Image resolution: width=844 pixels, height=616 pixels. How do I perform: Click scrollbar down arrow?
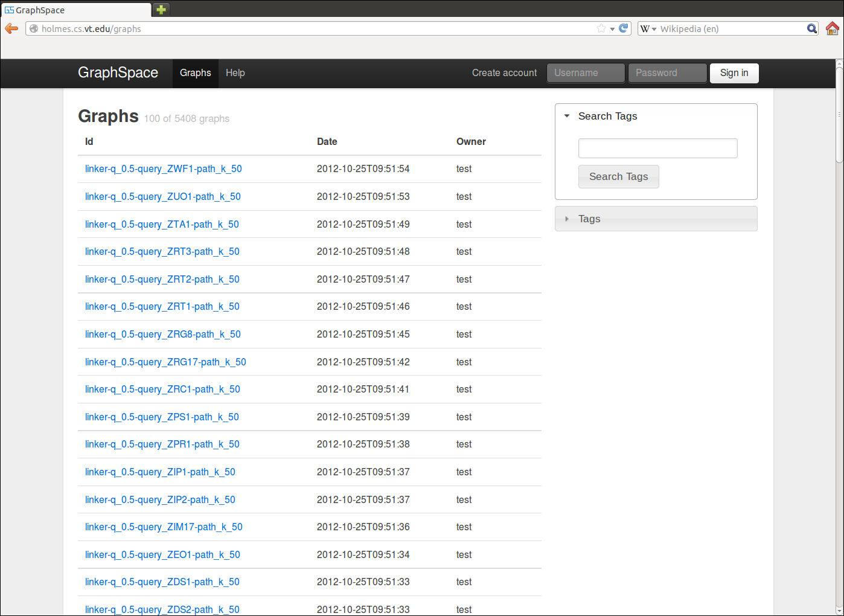[839, 610]
